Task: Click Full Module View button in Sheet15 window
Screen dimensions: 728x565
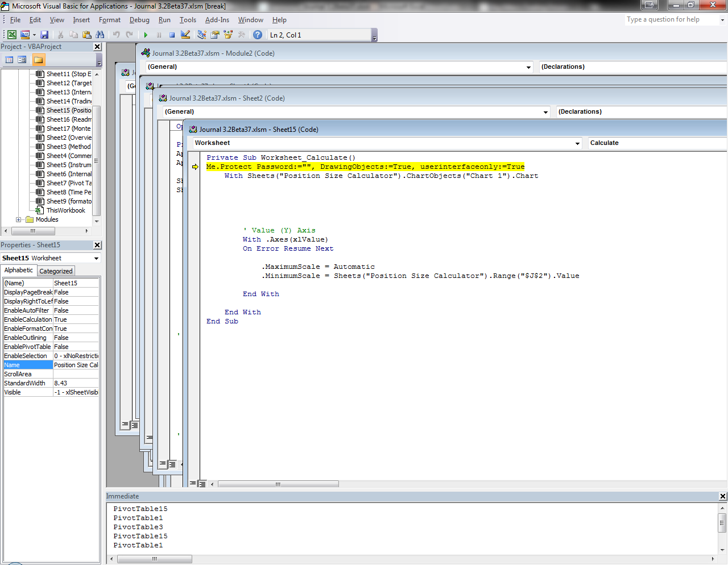Action: tap(202, 484)
